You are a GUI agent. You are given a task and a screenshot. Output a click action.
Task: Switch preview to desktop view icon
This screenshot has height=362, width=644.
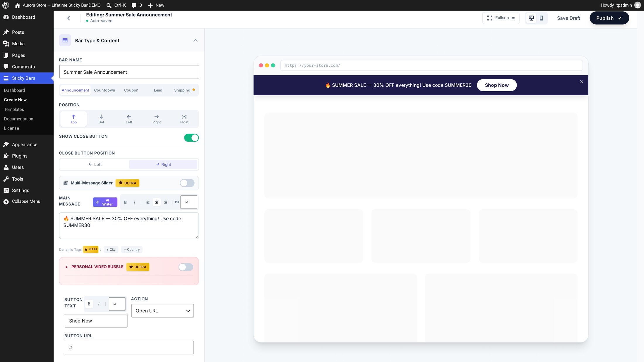click(x=531, y=18)
